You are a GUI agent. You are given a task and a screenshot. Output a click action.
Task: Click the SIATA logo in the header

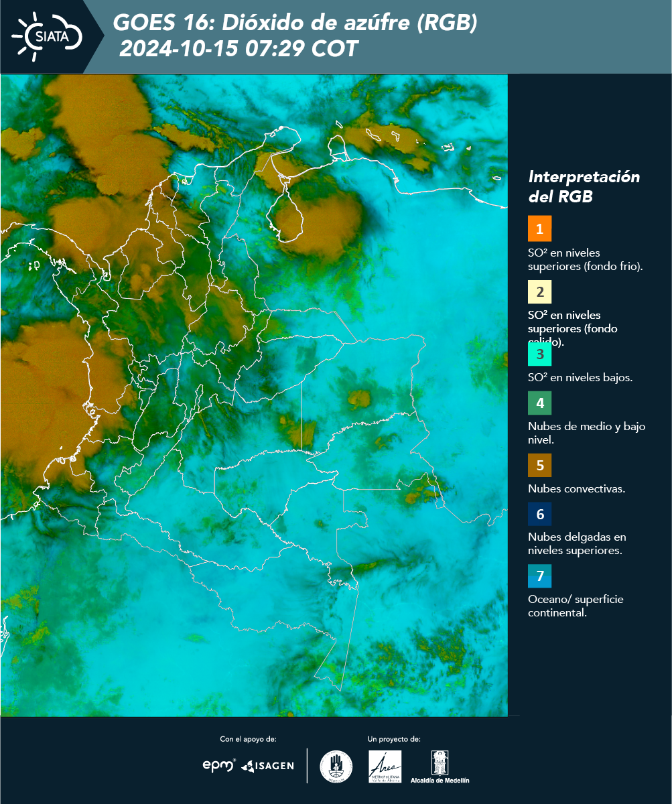(x=47, y=36)
